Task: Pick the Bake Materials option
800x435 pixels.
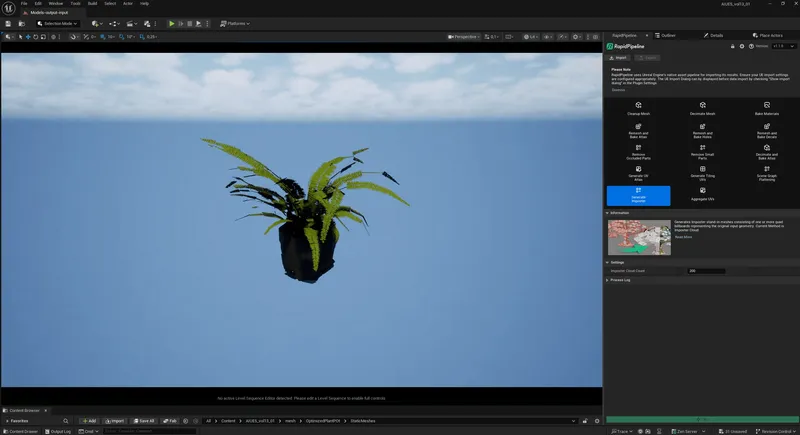Action: pos(766,108)
